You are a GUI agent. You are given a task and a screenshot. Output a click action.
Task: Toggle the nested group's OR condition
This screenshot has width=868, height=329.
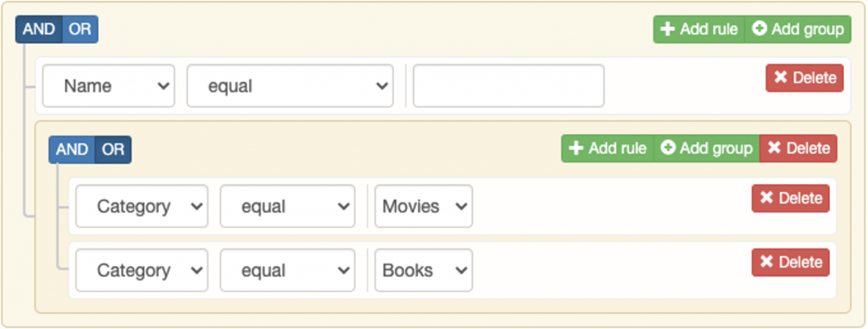pos(114,149)
